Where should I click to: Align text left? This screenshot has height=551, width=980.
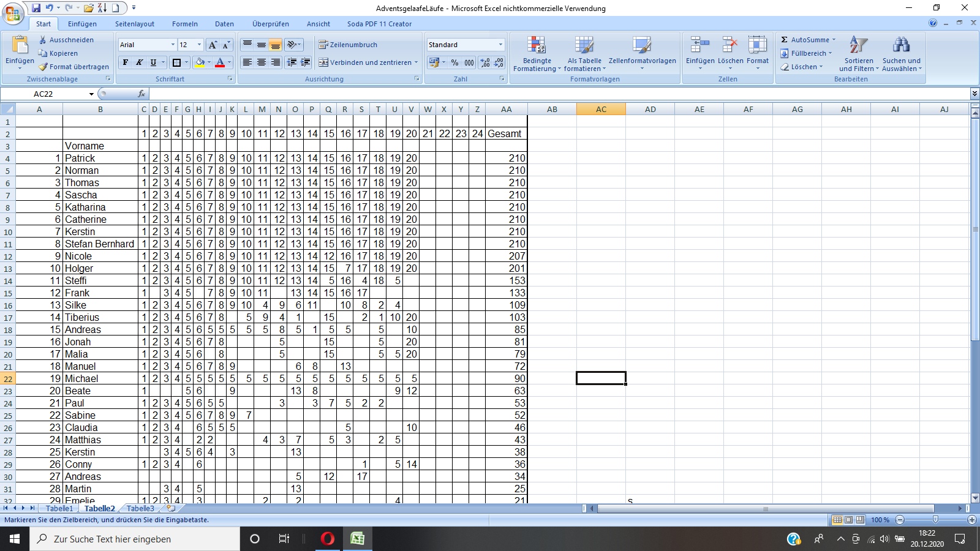coord(247,62)
